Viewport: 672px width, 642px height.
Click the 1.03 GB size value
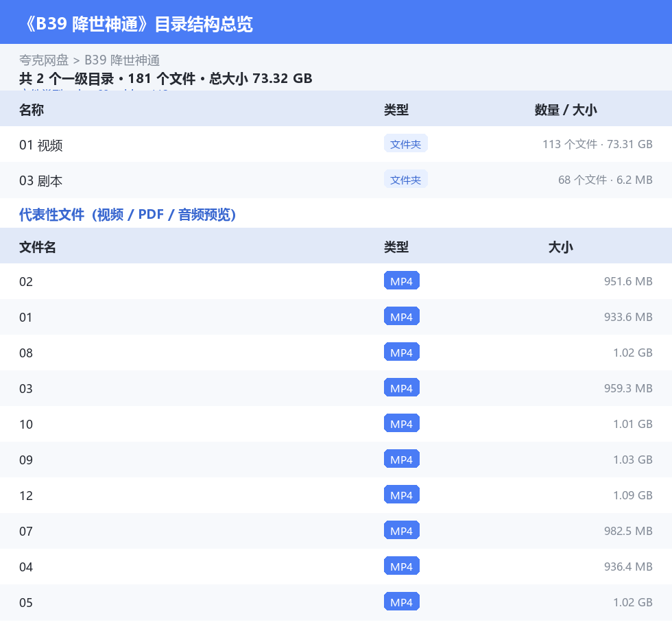[632, 460]
